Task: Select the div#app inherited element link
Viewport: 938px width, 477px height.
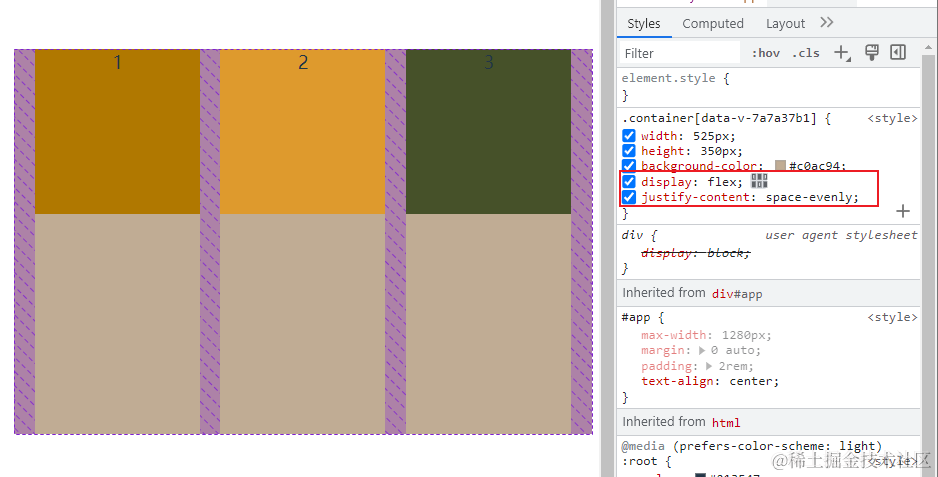Action: coord(737,294)
